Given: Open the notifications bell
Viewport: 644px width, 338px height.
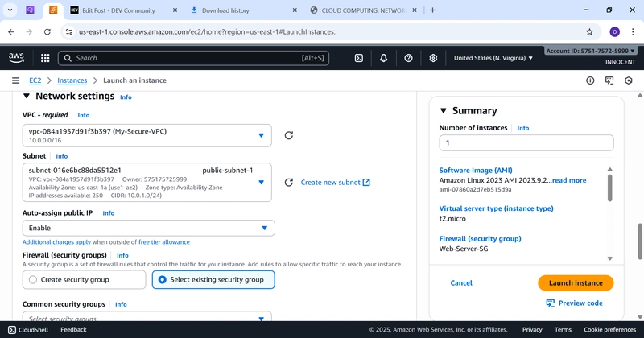Looking at the screenshot, I should tap(384, 58).
